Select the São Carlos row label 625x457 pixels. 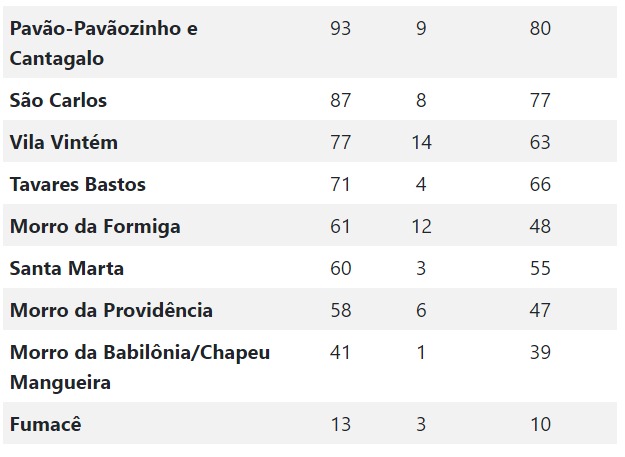[58, 100]
